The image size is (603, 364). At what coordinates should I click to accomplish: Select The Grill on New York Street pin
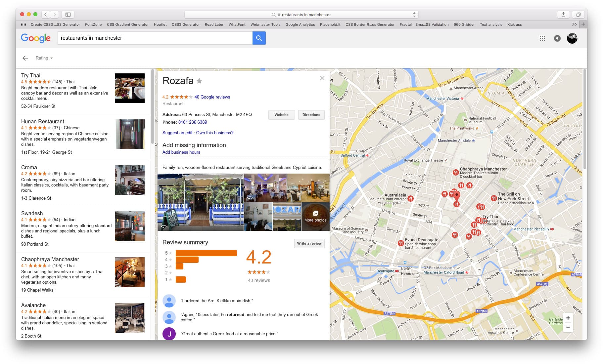click(494, 198)
